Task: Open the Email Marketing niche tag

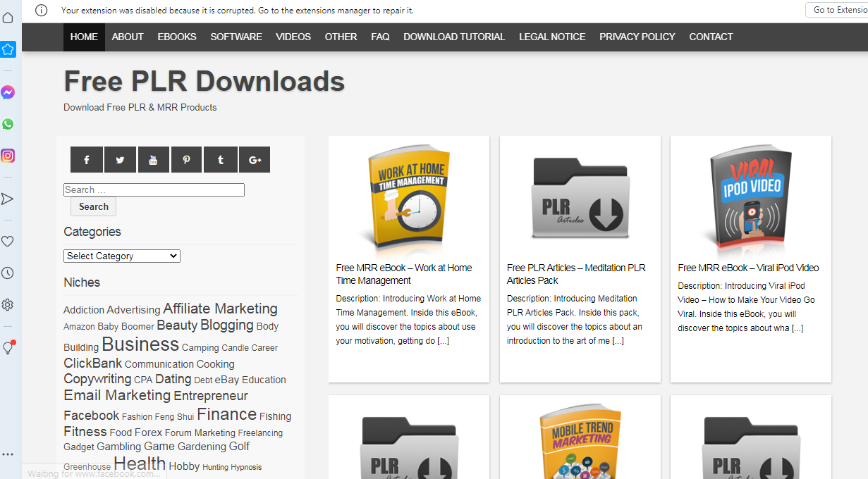Action: coord(117,395)
